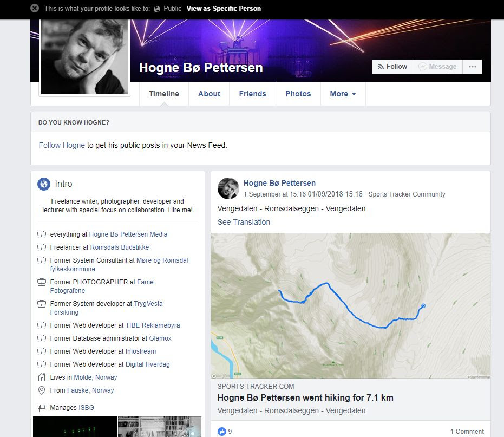Open the three-dots menu on the cover photo
The image size is (504, 437).
point(473,67)
